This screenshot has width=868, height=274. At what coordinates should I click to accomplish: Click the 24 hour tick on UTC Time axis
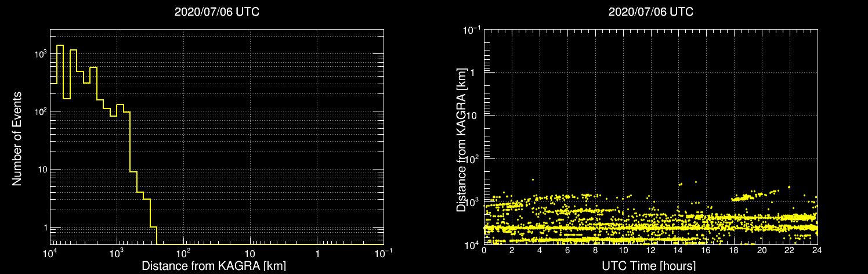coord(818,250)
